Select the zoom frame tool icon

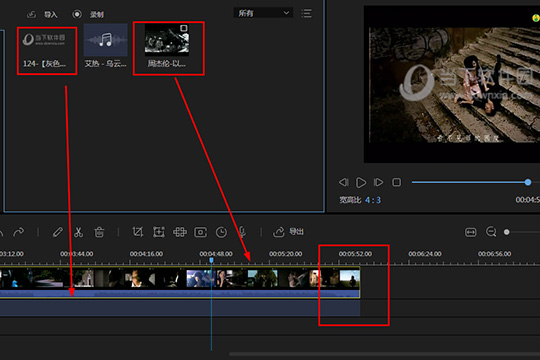159,232
